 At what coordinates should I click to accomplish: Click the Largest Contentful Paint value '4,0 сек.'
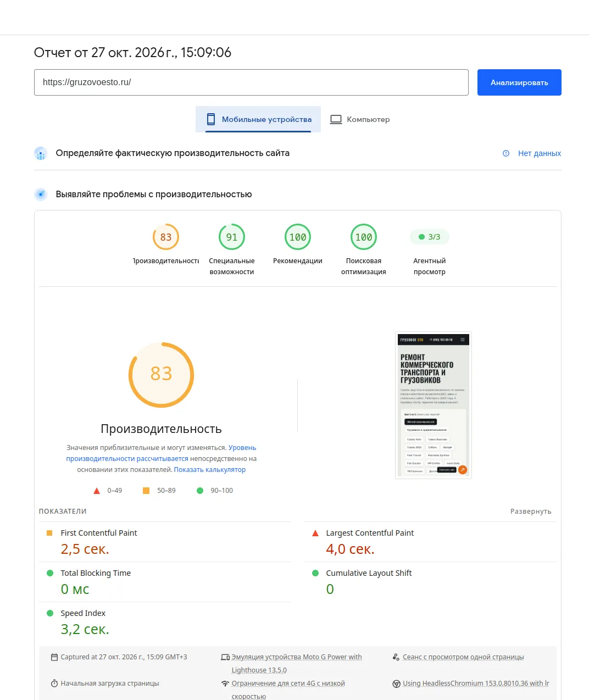point(350,549)
